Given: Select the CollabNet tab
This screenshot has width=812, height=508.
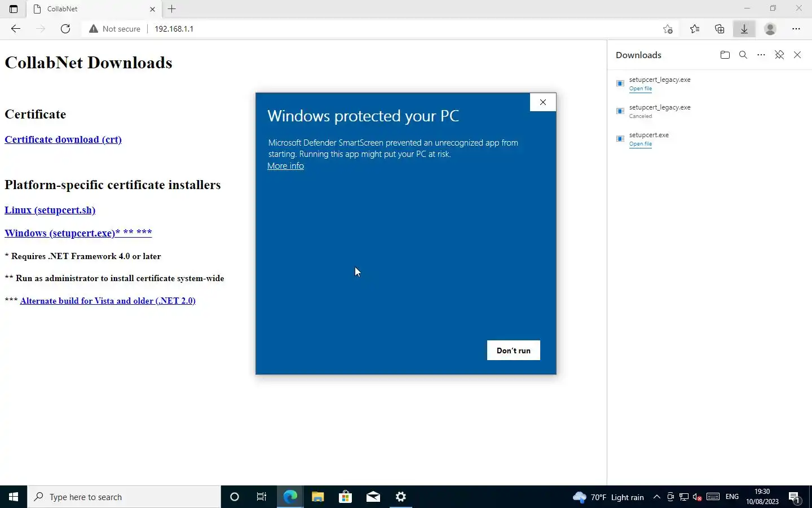Looking at the screenshot, I should [94, 9].
